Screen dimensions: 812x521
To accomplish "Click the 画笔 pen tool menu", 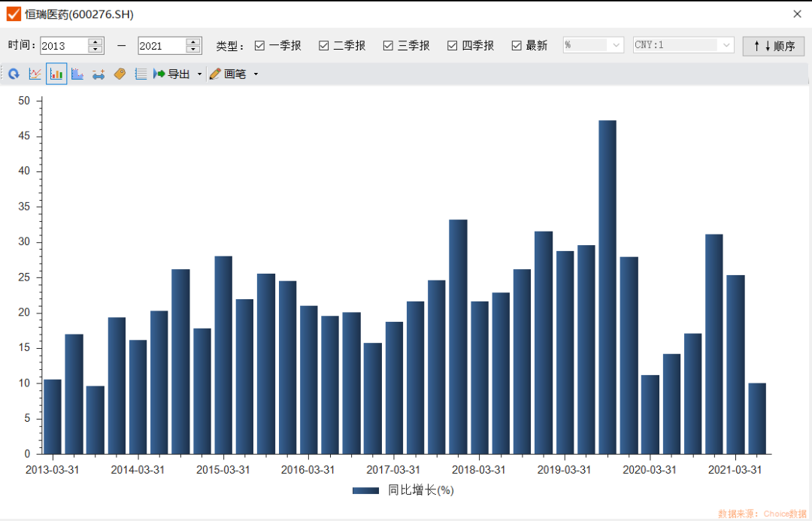I will tap(235, 74).
